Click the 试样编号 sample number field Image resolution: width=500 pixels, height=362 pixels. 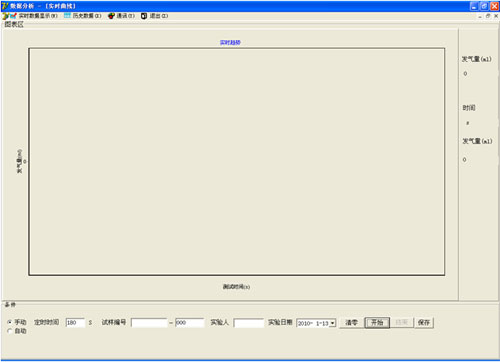coord(149,323)
